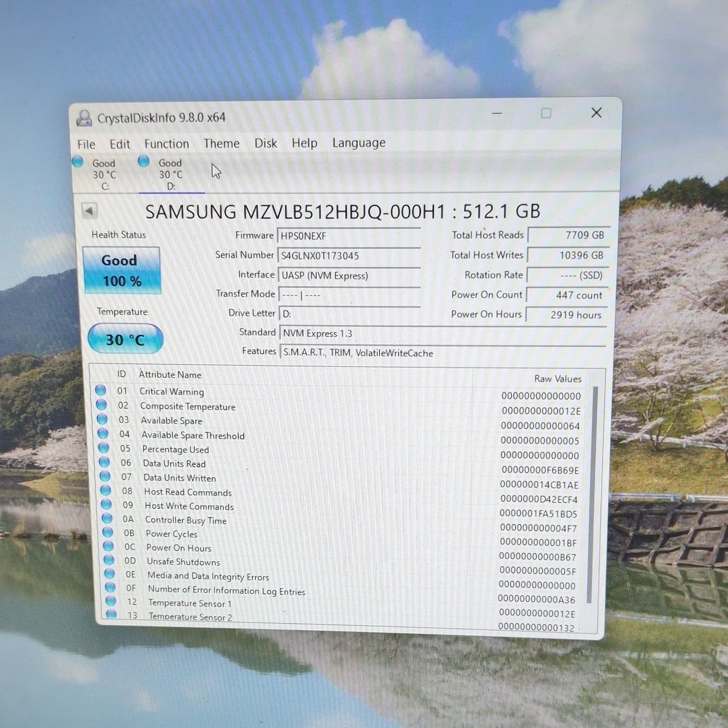Select the D: drive tab
Screen dimensions: 728x728
click(171, 175)
